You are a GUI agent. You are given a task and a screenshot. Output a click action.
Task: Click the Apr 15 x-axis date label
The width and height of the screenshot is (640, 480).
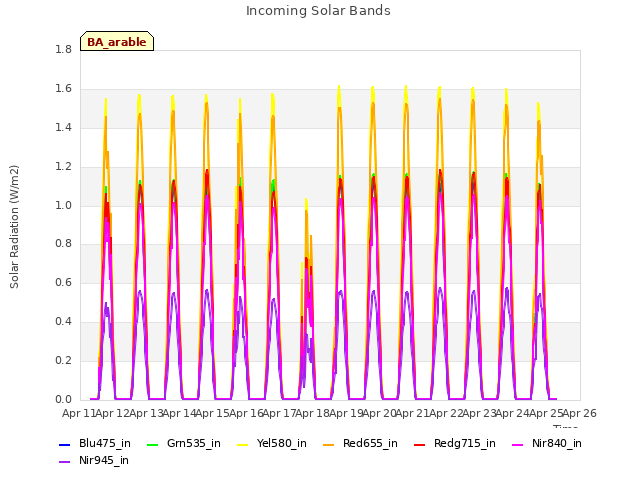coord(213,413)
